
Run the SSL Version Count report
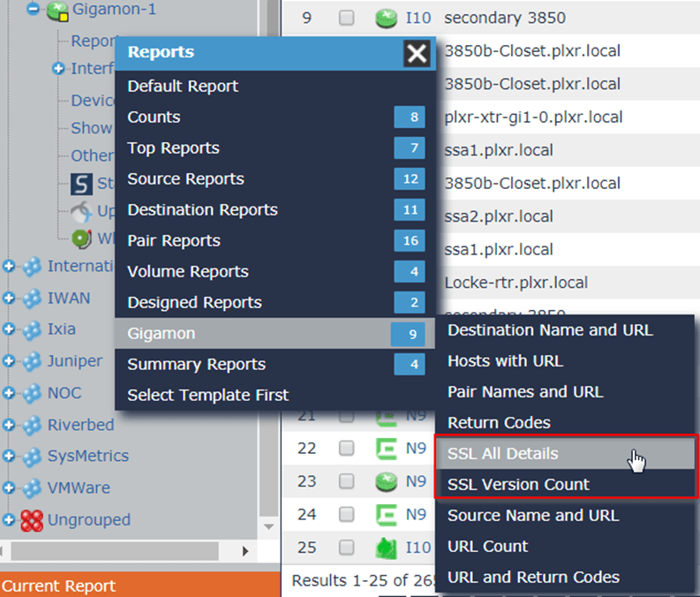(x=565, y=484)
